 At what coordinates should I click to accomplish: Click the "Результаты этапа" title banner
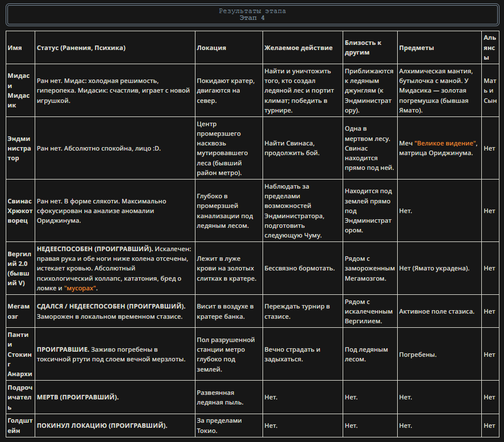coord(252,14)
